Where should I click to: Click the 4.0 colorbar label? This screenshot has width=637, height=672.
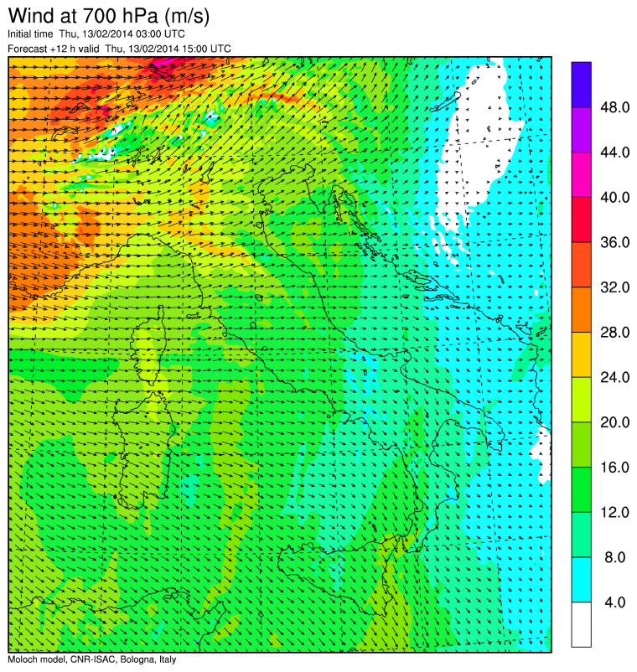pos(614,602)
